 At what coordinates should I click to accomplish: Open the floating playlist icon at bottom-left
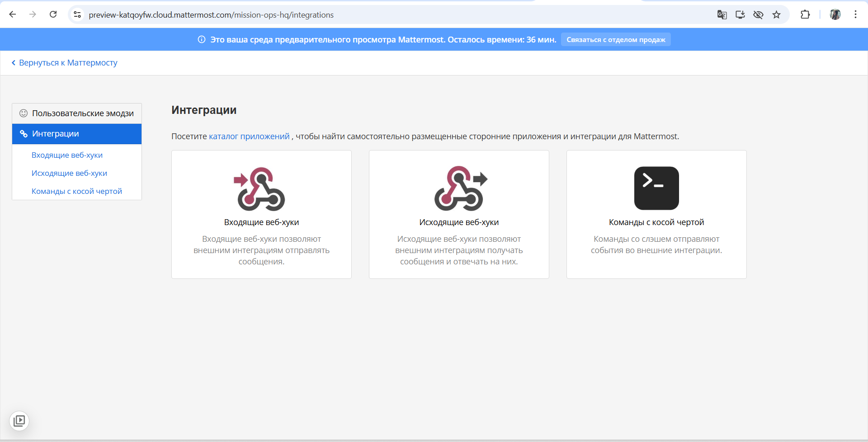click(19, 421)
